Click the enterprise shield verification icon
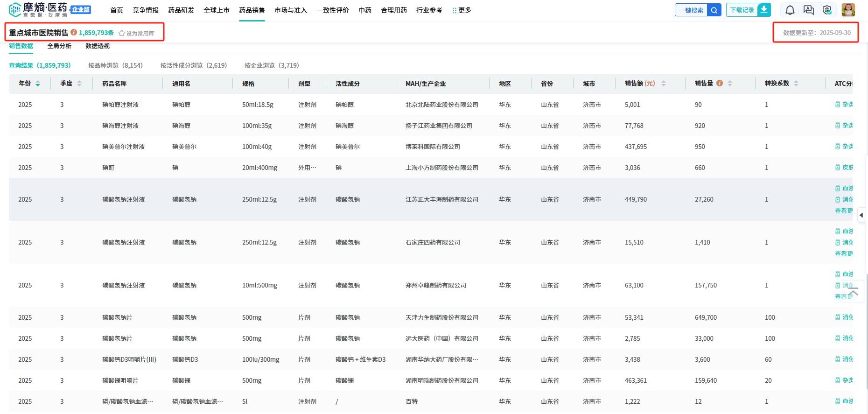This screenshot has width=868, height=414. click(827, 10)
